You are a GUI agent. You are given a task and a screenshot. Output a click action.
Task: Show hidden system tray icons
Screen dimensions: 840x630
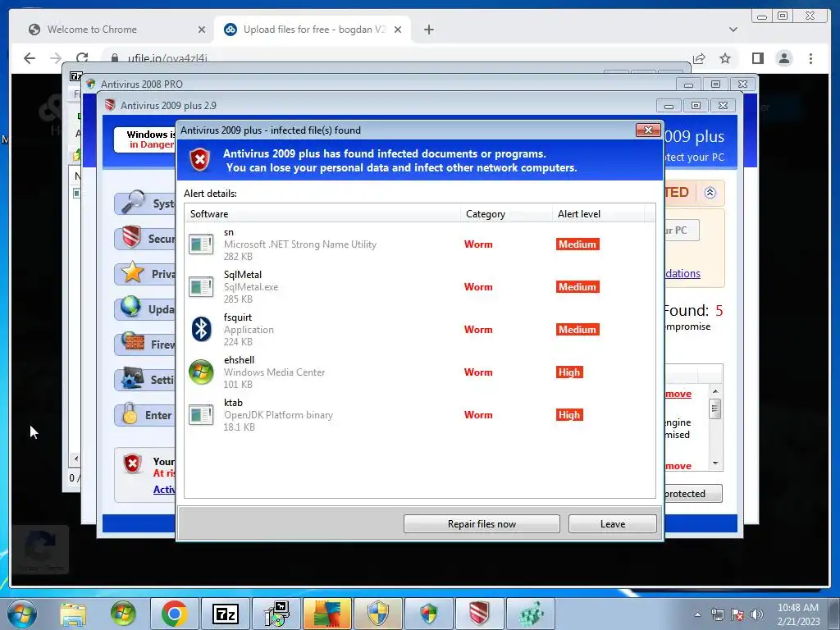[697, 614]
